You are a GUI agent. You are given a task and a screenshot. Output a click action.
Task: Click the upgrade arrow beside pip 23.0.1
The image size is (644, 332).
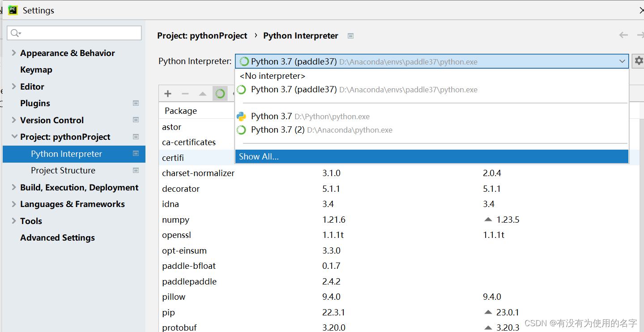(x=488, y=312)
